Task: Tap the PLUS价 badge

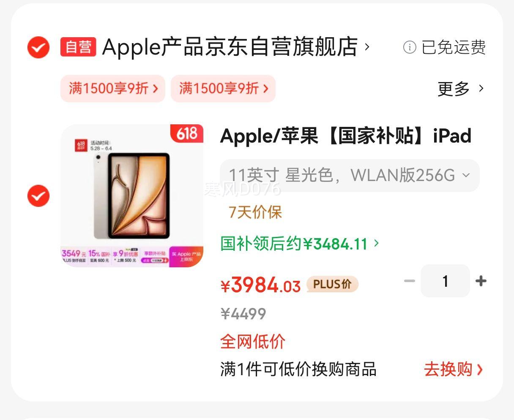Action: pos(332,284)
